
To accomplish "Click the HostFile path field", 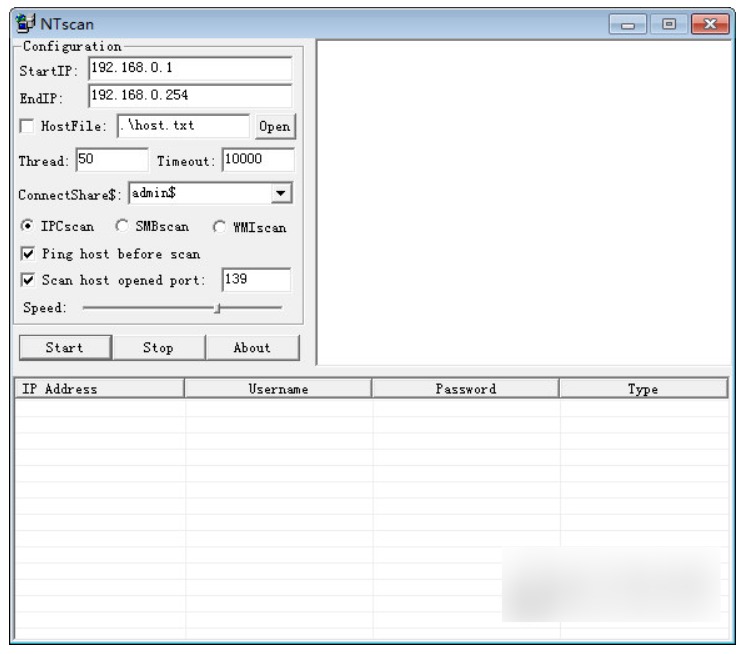I will pos(183,126).
